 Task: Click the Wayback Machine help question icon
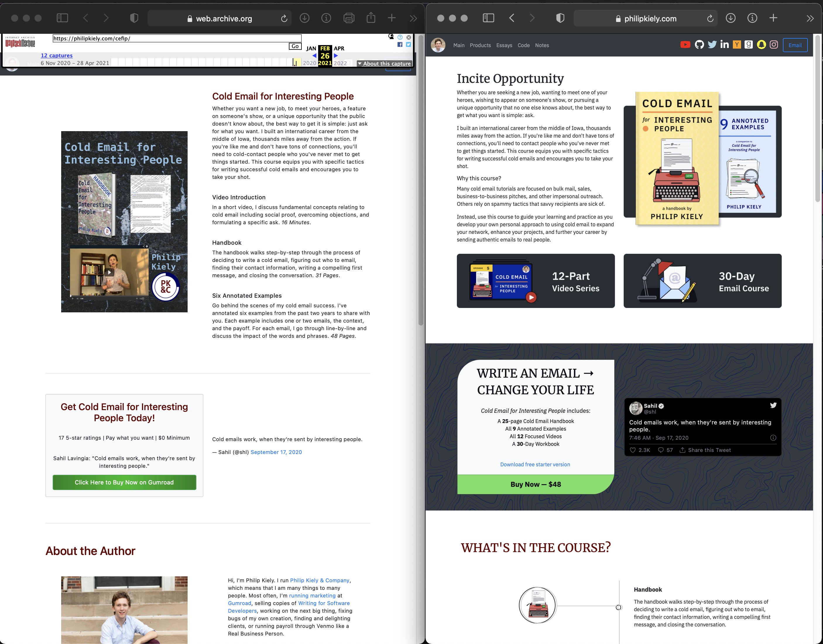point(400,37)
